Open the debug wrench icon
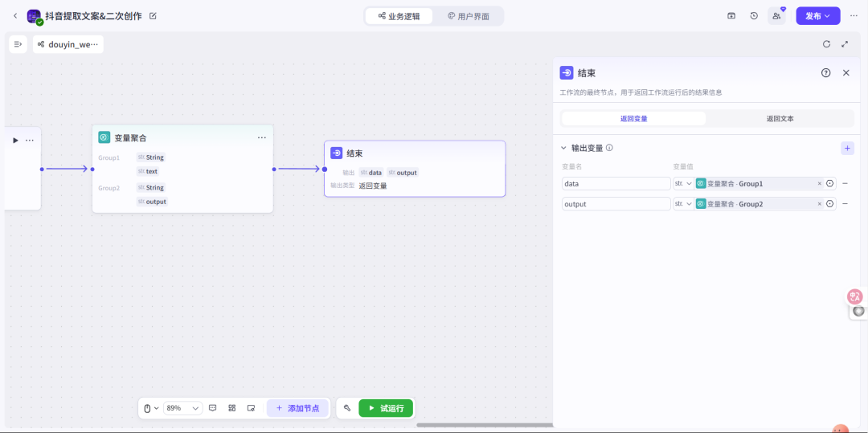Viewport: 868px width, 433px height. click(347, 408)
